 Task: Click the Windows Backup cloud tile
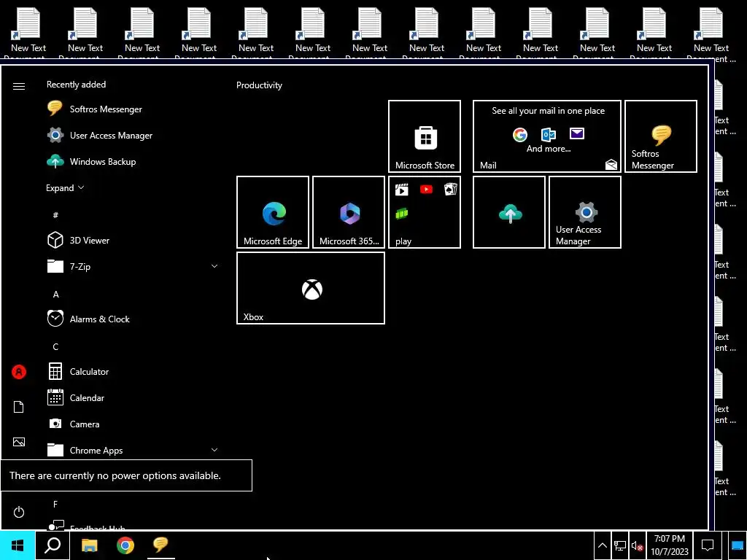click(508, 212)
